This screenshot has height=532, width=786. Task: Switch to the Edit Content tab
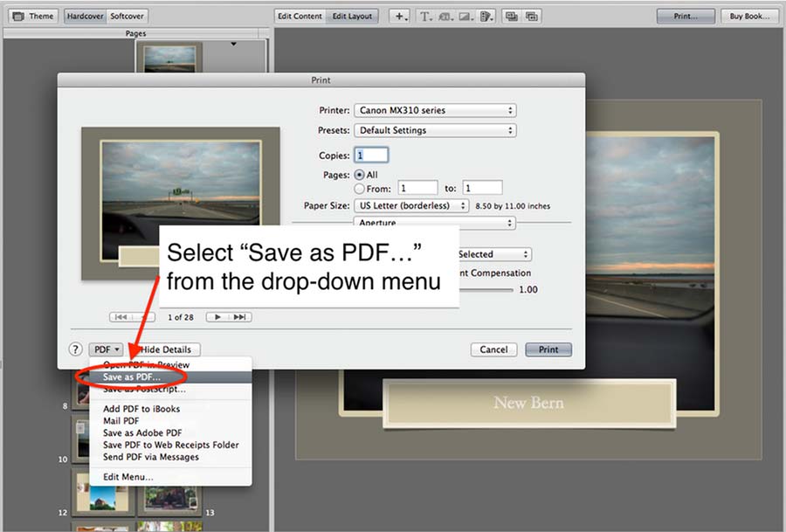point(300,16)
